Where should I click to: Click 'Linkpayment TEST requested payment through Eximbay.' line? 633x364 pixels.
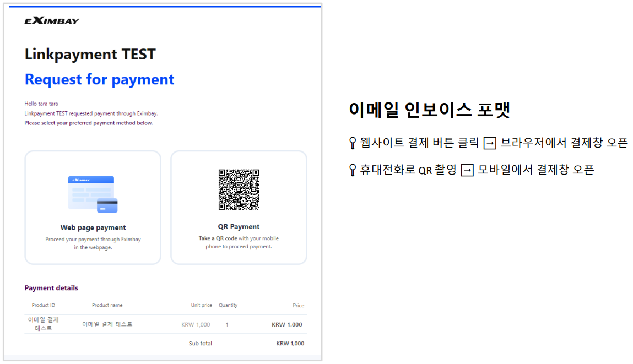(x=91, y=113)
